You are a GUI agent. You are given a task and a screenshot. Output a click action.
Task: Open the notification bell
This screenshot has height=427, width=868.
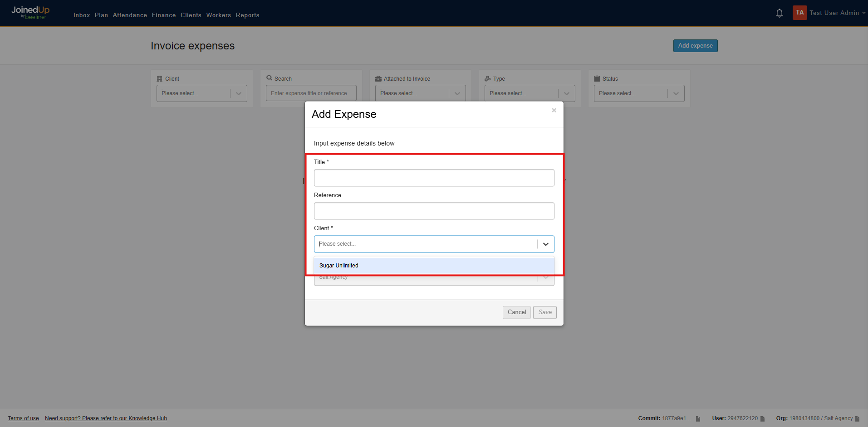(x=780, y=13)
